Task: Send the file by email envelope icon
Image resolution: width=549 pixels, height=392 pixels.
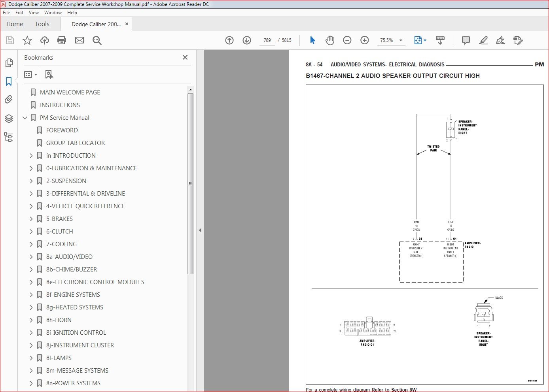Action: coord(80,40)
